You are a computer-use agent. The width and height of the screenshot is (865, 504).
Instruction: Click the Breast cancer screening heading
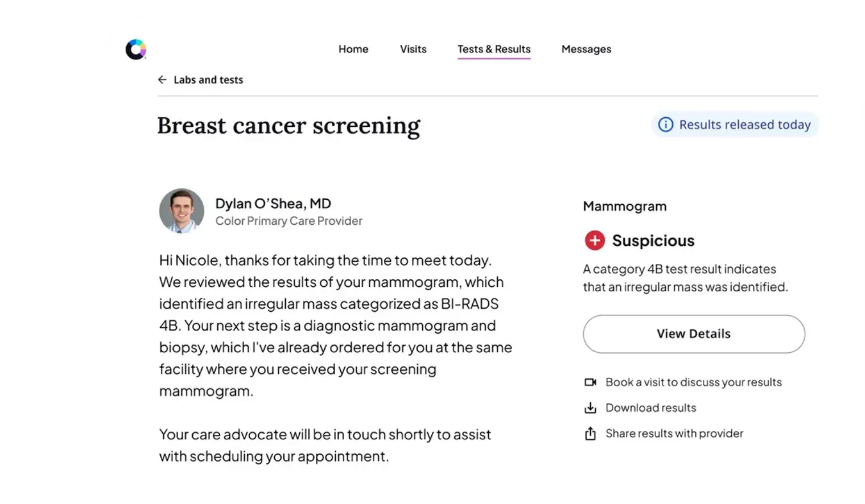coord(288,126)
